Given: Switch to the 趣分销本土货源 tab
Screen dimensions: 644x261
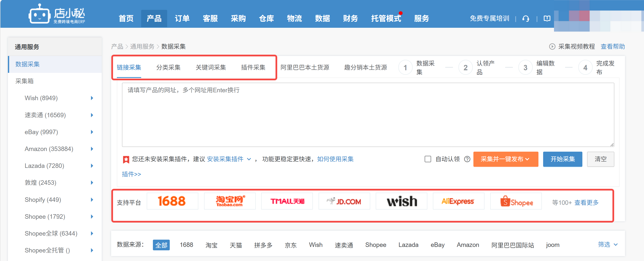Looking at the screenshot, I should pyautogui.click(x=366, y=67).
